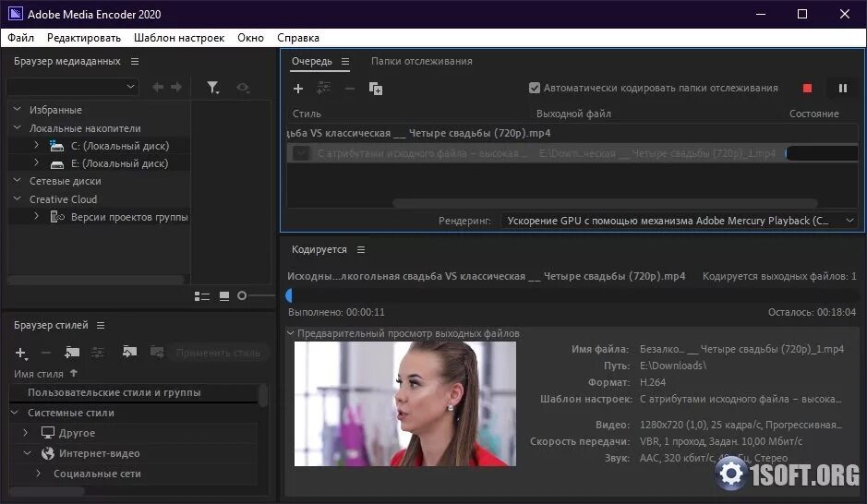
Task: Click the forward navigation arrow in media browser
Action: (x=176, y=87)
